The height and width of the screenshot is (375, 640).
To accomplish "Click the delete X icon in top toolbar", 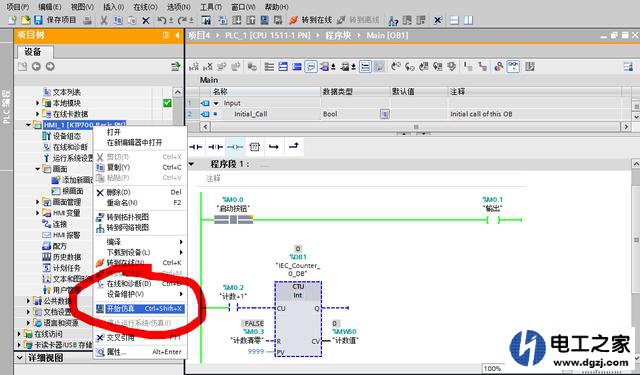I will [x=146, y=20].
